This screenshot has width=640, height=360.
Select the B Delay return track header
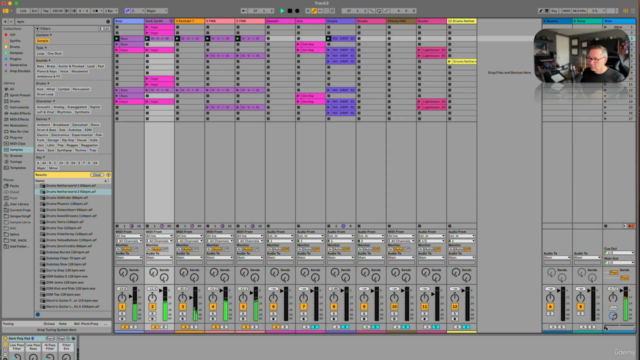click(587, 21)
